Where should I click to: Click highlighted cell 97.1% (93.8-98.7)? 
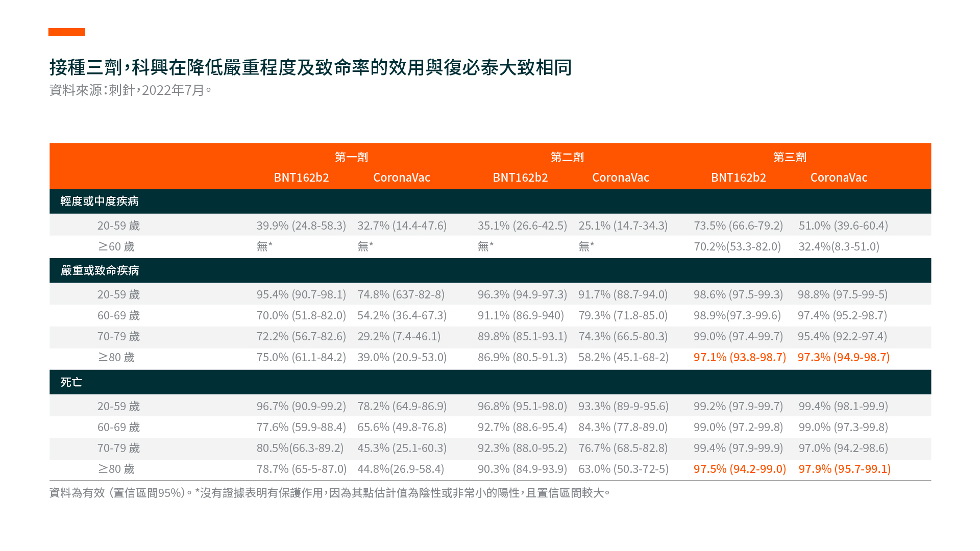tap(740, 357)
